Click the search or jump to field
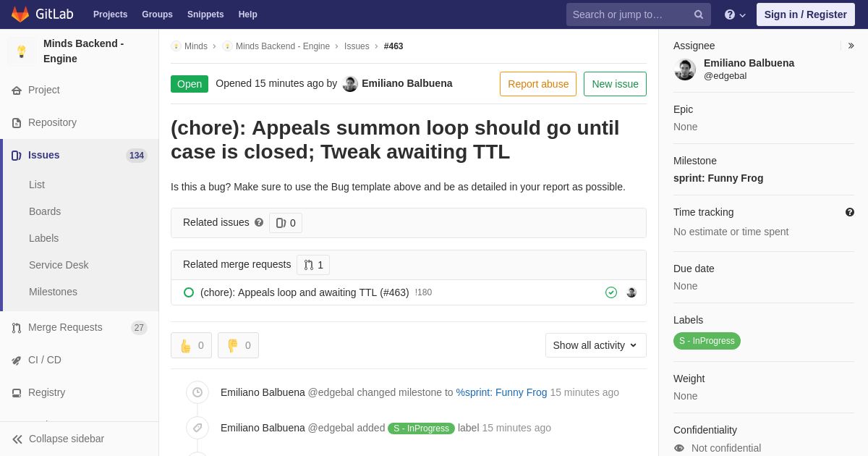 click(x=639, y=14)
